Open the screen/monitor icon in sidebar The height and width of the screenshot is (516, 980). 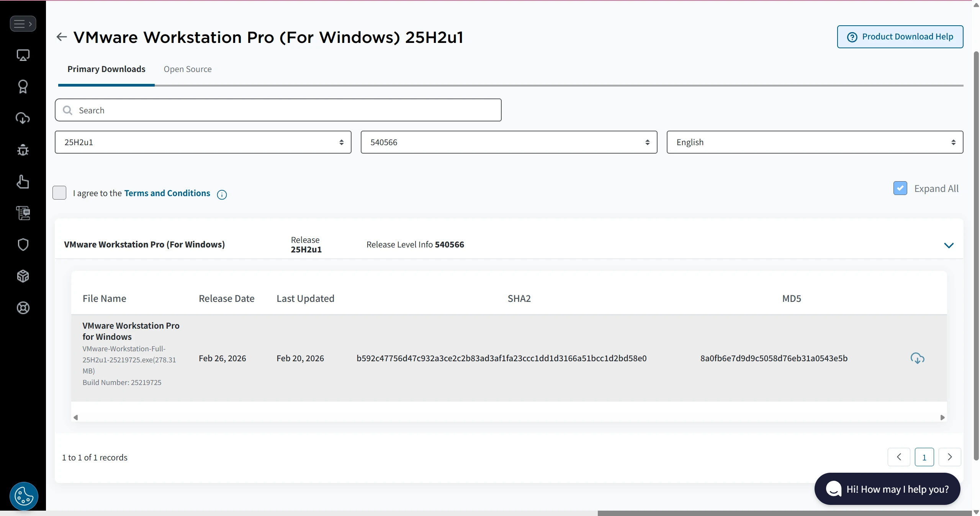click(x=23, y=56)
